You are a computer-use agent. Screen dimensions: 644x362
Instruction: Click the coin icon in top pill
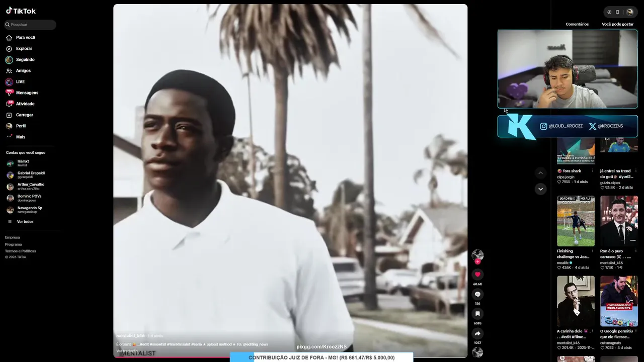609,12
